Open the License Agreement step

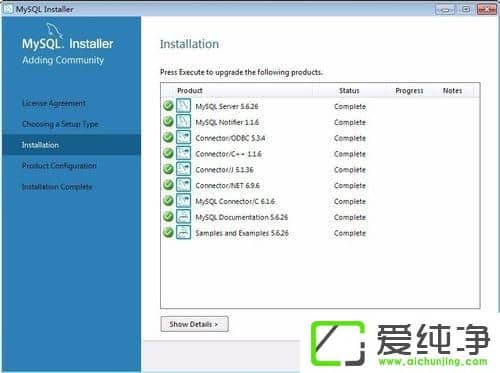point(54,103)
